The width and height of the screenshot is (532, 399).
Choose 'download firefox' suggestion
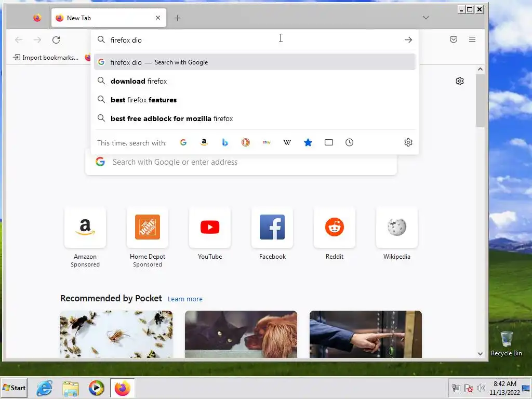[255, 81]
